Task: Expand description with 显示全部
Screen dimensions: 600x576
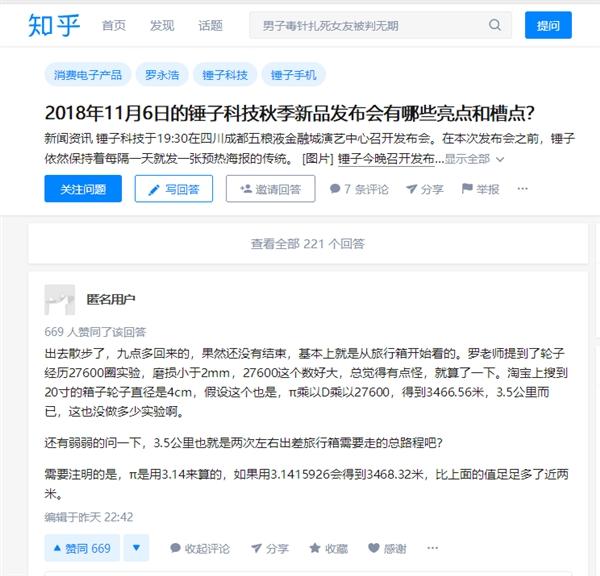Action: click(474, 159)
